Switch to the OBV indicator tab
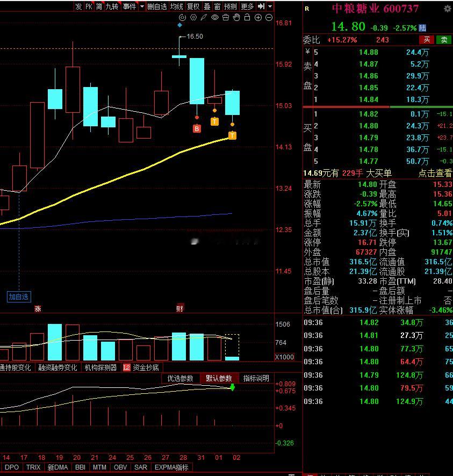453x476 pixels. (x=120, y=467)
